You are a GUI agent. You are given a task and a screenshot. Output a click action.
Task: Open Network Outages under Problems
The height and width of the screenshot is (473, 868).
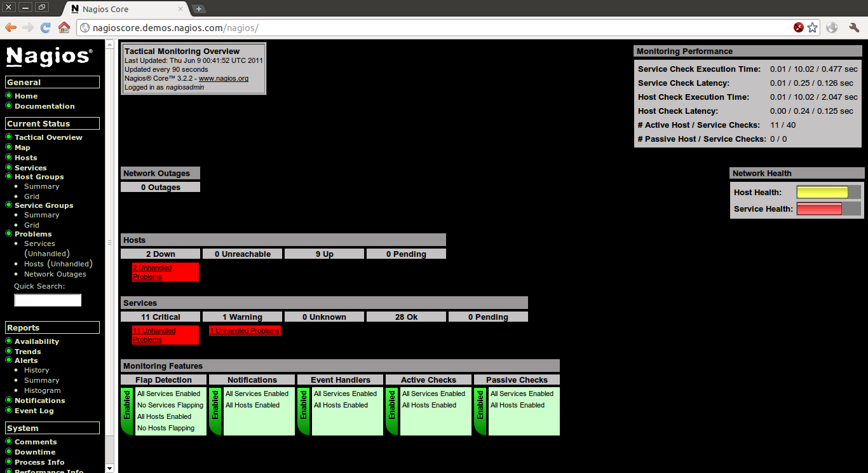(55, 274)
